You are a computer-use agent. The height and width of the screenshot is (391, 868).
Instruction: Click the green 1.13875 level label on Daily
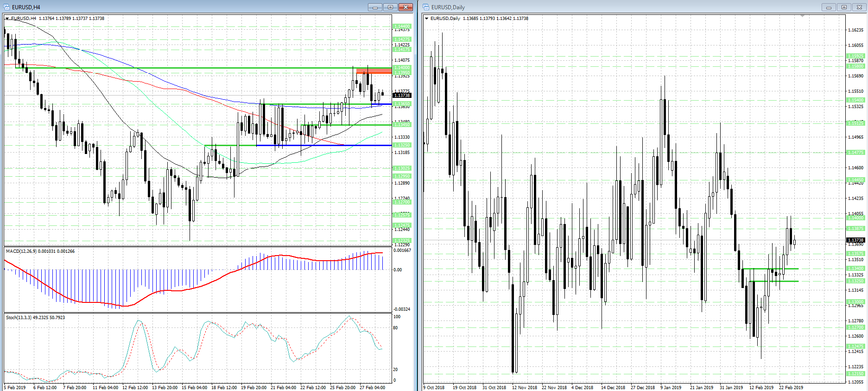pos(855,229)
